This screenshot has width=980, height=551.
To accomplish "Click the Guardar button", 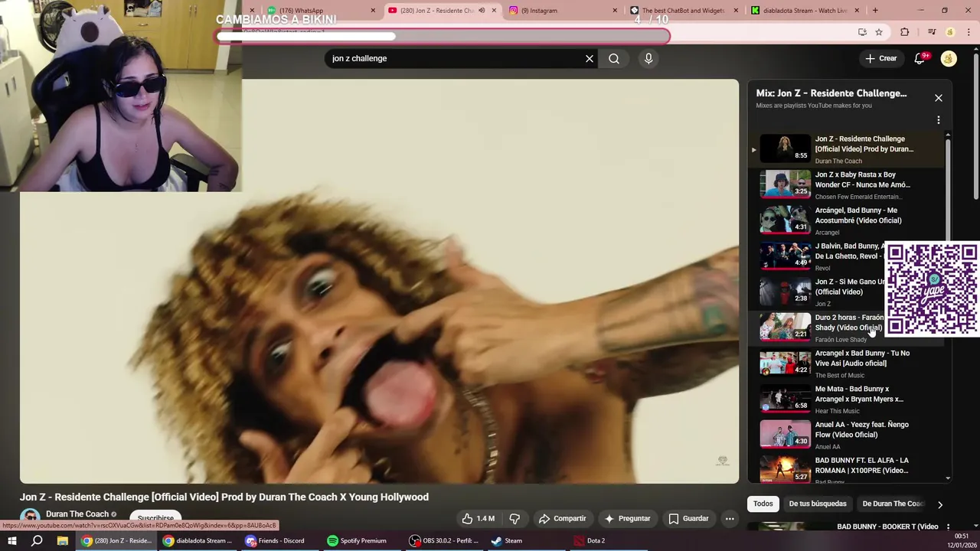I will coord(688,518).
